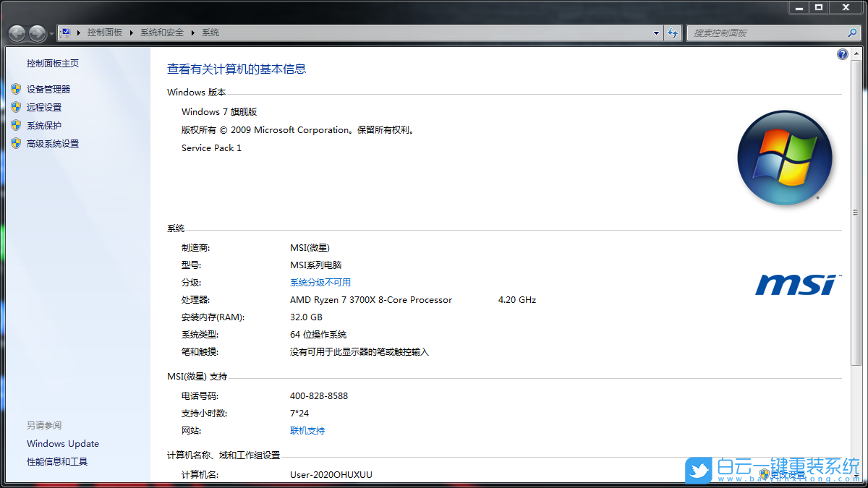Click the back navigation arrow

pyautogui.click(x=16, y=33)
